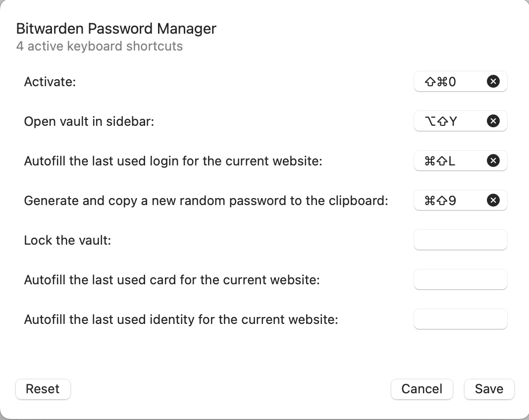
Task: Click the "Lock the vault:" label
Action: [67, 240]
